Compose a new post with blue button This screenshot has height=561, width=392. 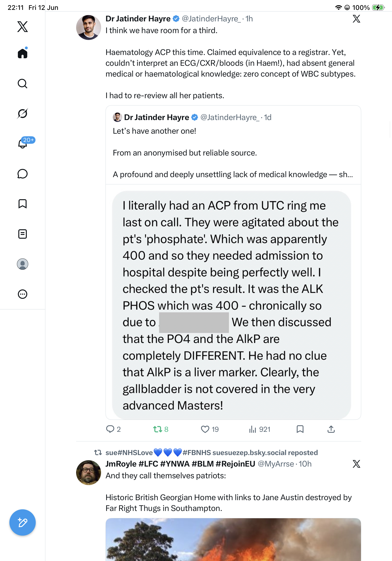click(x=23, y=522)
